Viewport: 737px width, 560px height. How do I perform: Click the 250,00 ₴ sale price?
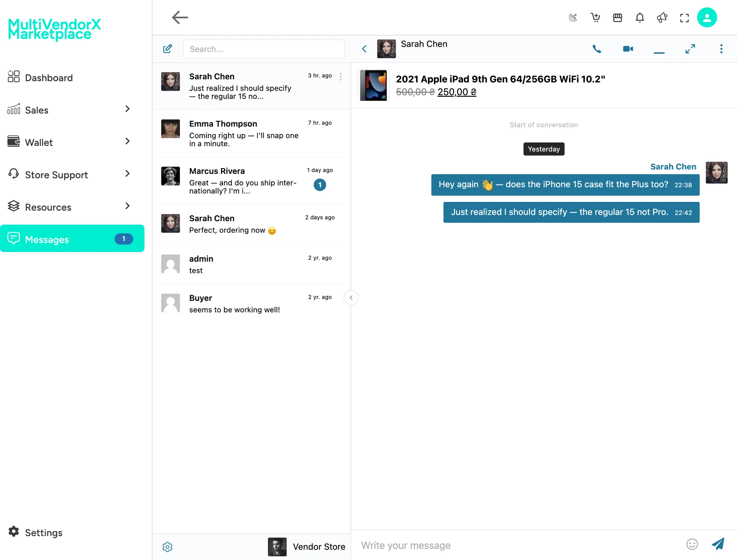[457, 92]
